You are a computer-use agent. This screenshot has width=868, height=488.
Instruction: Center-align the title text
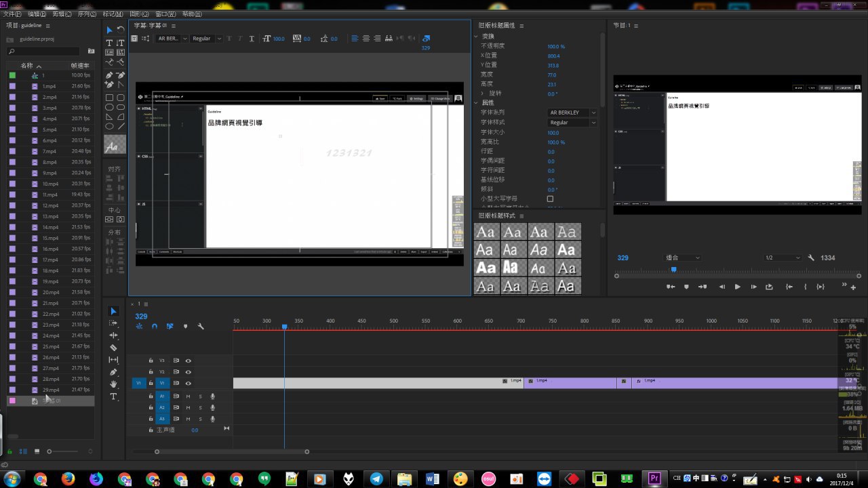point(366,39)
